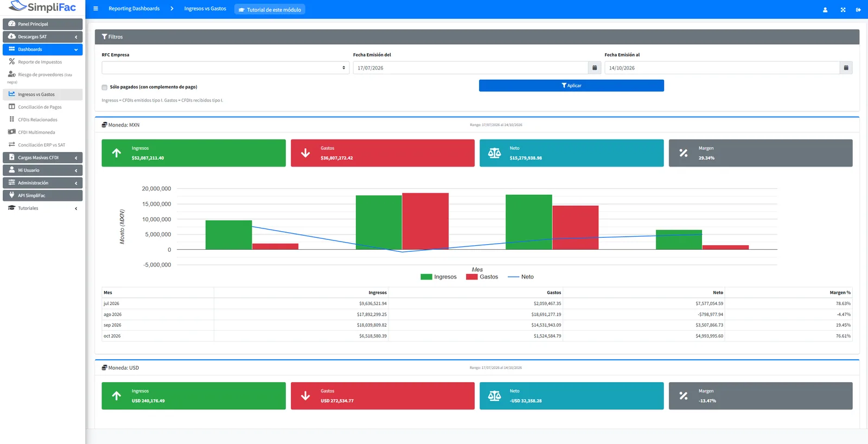The image size is (868, 444).
Task: Open API SimpliFac sidebar item
Action: pos(42,195)
